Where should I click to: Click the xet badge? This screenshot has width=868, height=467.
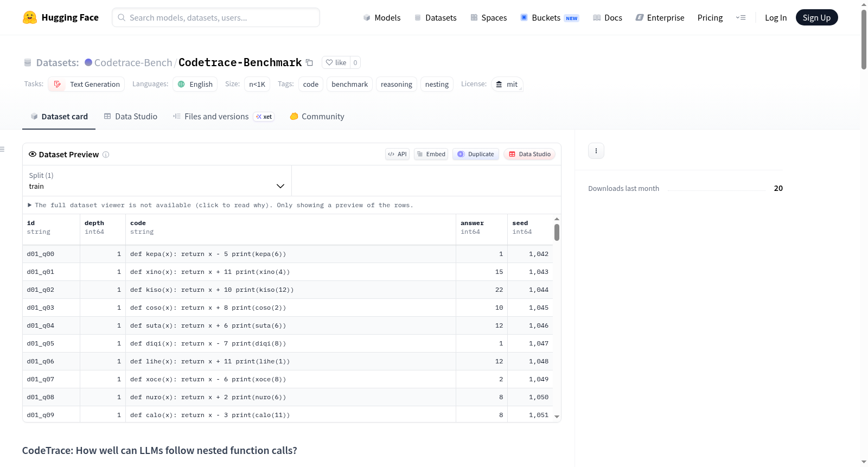pyautogui.click(x=264, y=117)
